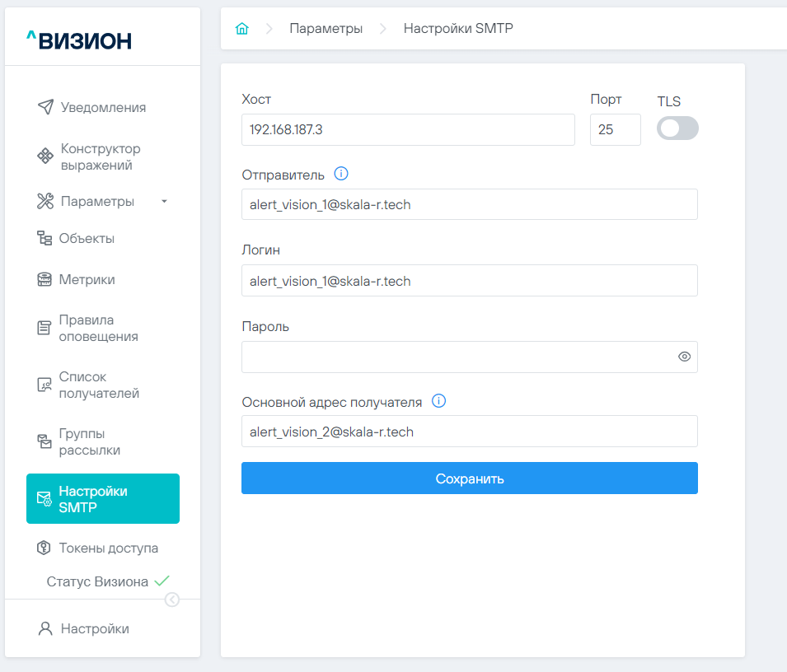
Task: Click info icon beside Основной адрес получателя
Action: tap(439, 402)
